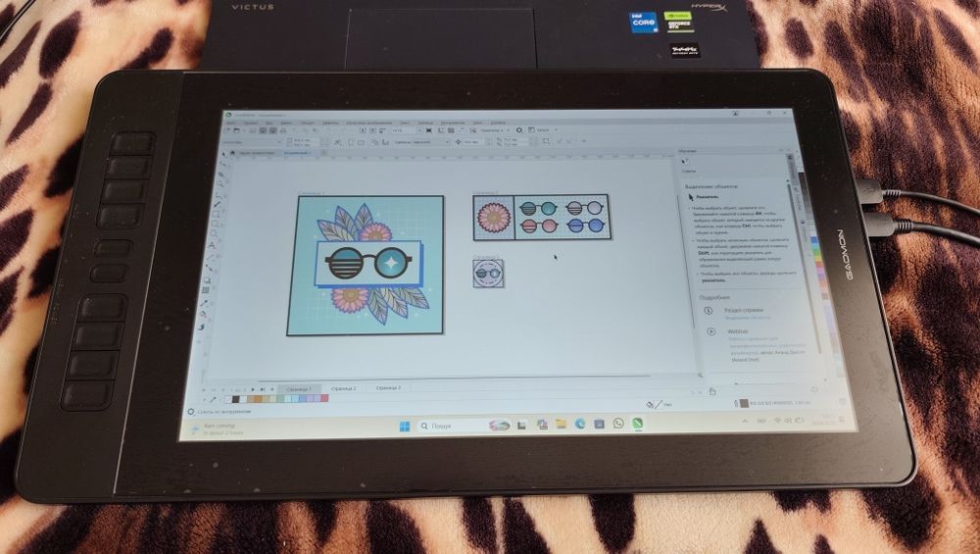Screen dimensions: 980x554
Task: Click the Print icon in standard toolbar
Action: point(283,130)
